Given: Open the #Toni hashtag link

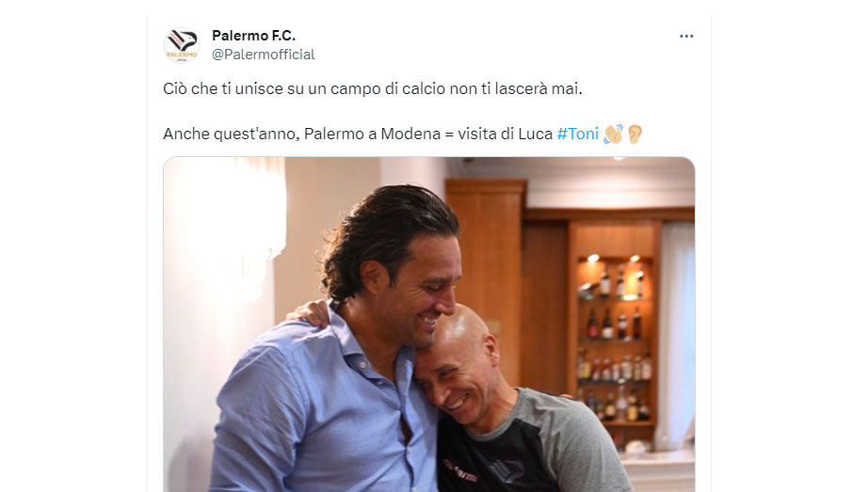Looking at the screenshot, I should click(x=577, y=134).
